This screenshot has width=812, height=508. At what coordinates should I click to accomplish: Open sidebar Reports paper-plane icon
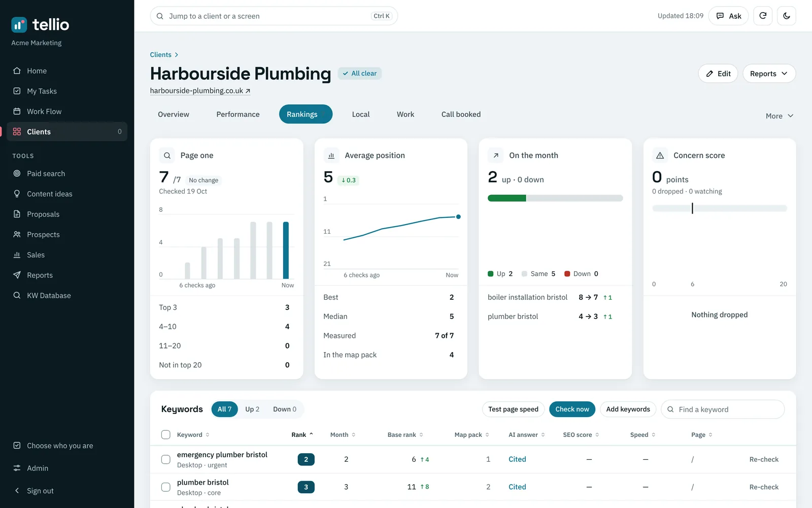pyautogui.click(x=17, y=275)
